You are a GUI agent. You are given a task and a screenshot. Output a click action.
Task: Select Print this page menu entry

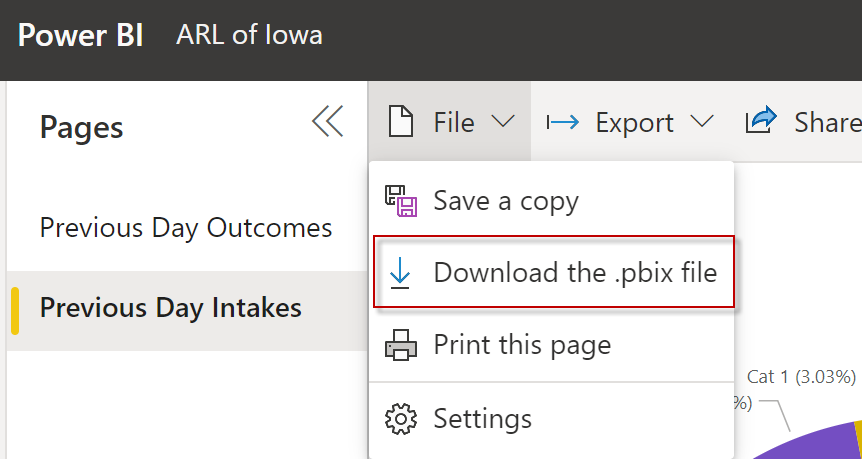tap(521, 346)
